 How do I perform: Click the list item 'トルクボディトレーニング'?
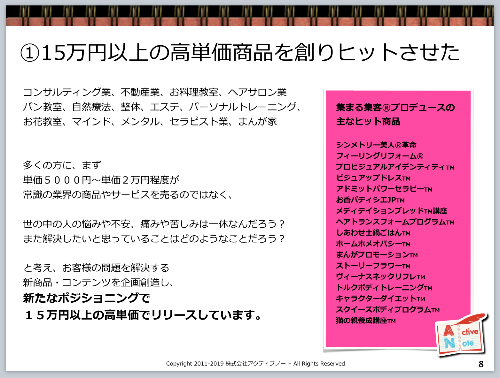[x=384, y=288]
